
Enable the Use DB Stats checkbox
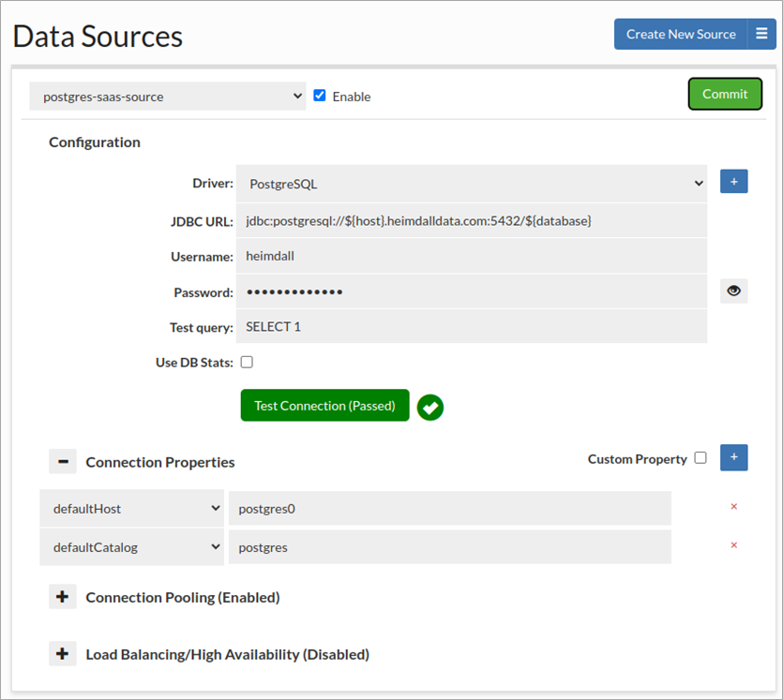(246, 362)
